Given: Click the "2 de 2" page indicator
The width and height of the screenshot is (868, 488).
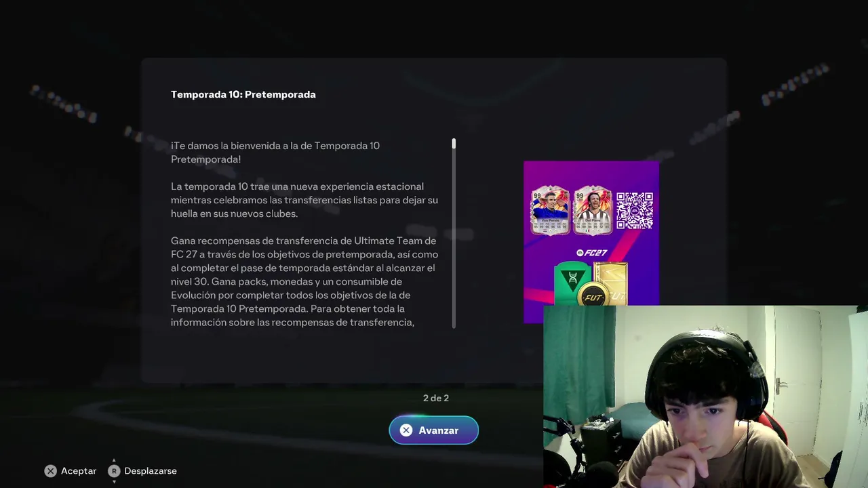Looking at the screenshot, I should pyautogui.click(x=436, y=398).
